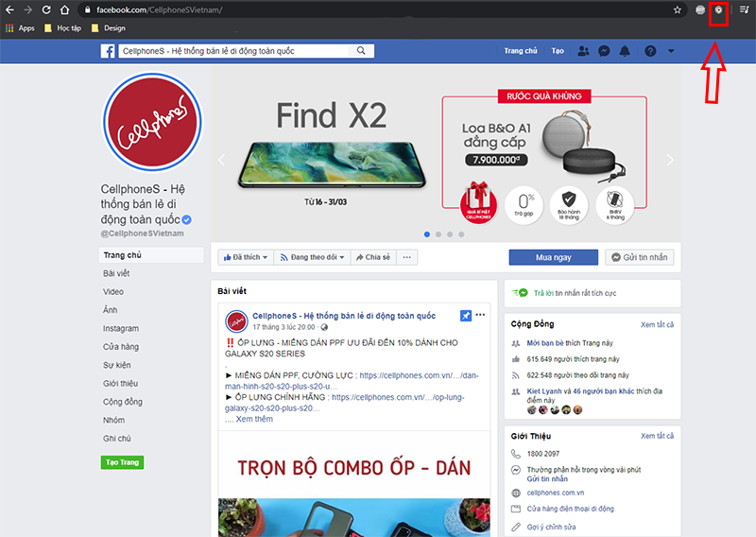Screen dimensions: 756x537
Task: Expand account dropdown arrow in top bar
Action: (x=671, y=51)
